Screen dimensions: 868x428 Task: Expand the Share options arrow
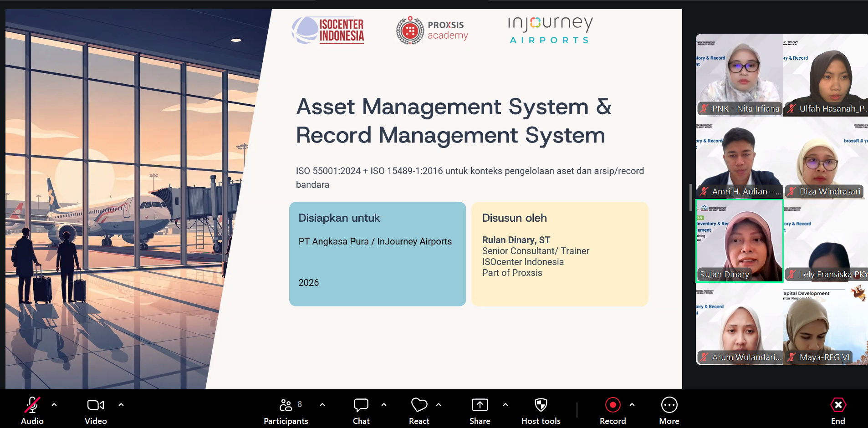coord(505,404)
